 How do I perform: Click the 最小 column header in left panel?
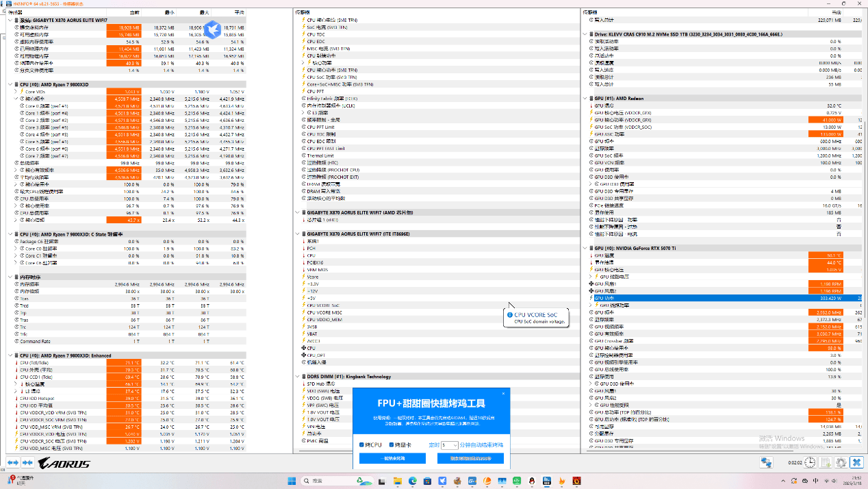pos(158,12)
